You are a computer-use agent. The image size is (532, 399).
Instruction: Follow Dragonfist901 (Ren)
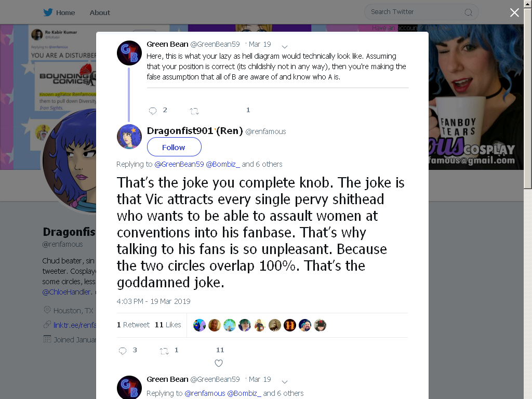tap(174, 147)
